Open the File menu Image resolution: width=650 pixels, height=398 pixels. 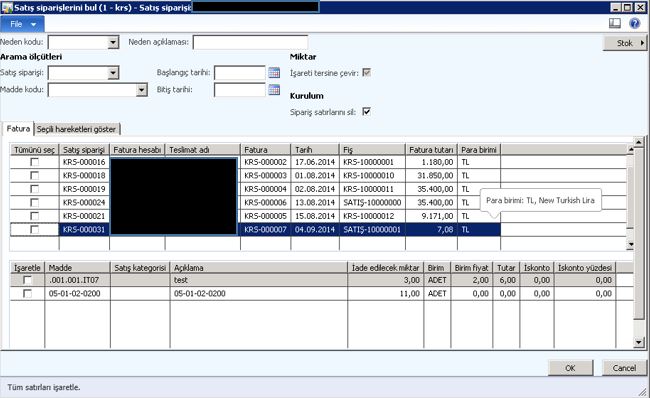click(22, 24)
